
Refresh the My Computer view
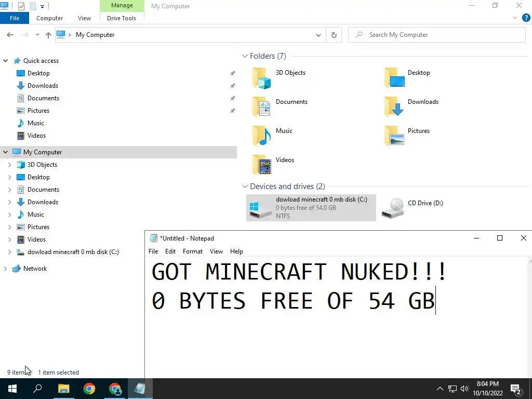[334, 35]
